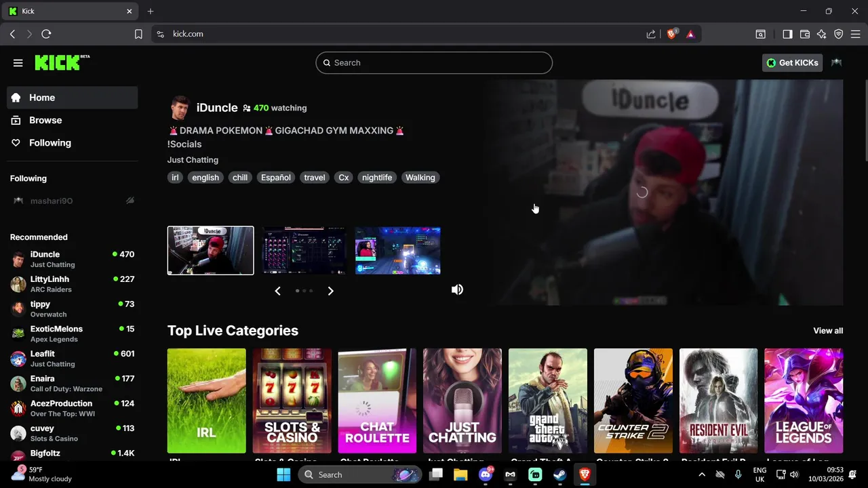
Task: Click the share page icon
Action: pyautogui.click(x=651, y=34)
